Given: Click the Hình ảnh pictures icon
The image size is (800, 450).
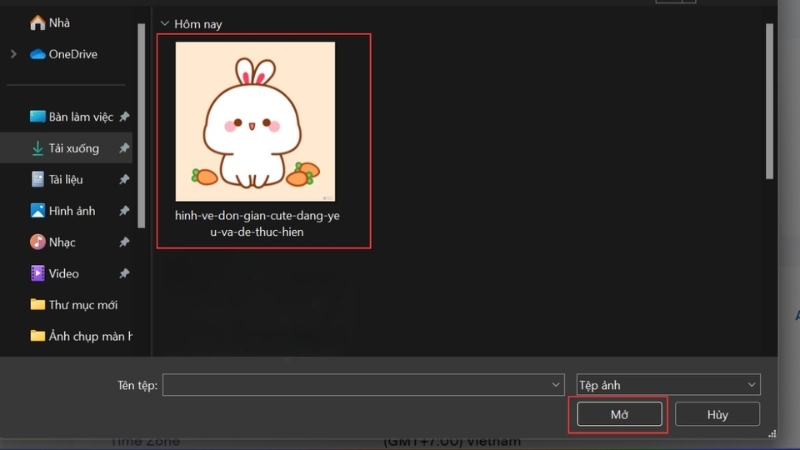Looking at the screenshot, I should [38, 211].
